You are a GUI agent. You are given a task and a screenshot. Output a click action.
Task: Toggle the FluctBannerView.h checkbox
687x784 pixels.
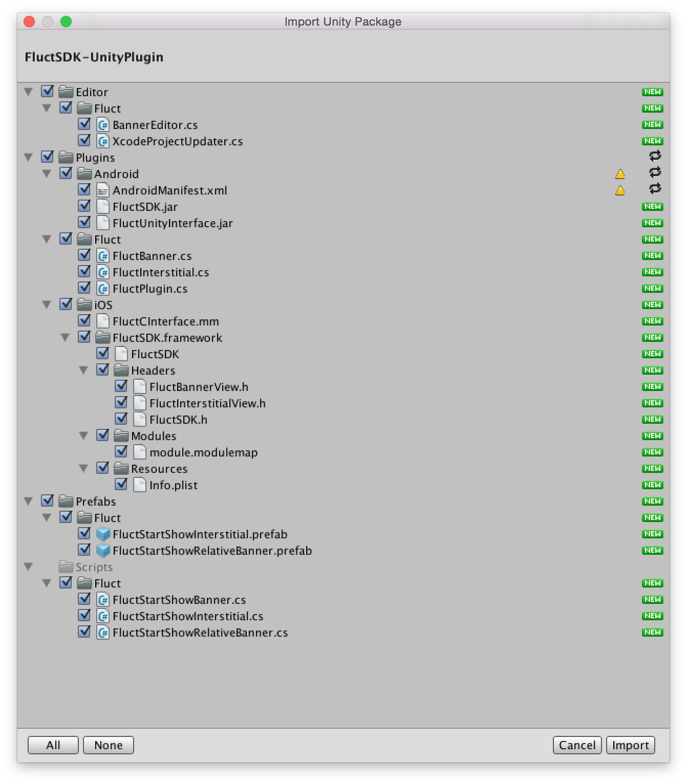click(x=121, y=386)
